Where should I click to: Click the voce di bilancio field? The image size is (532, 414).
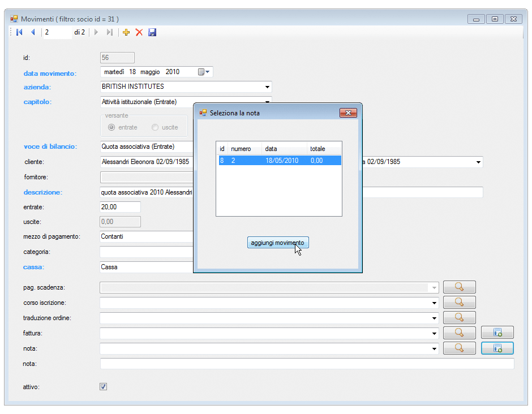(x=147, y=146)
